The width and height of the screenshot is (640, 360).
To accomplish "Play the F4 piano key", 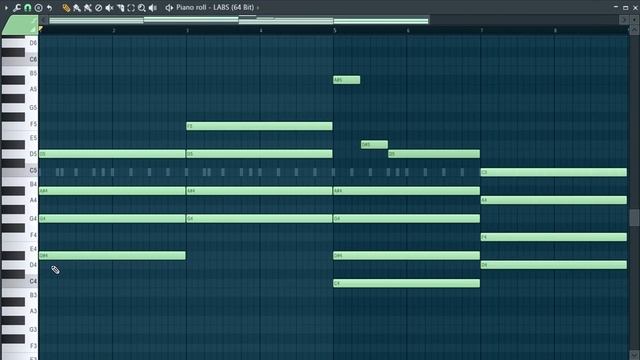I will tap(20, 235).
